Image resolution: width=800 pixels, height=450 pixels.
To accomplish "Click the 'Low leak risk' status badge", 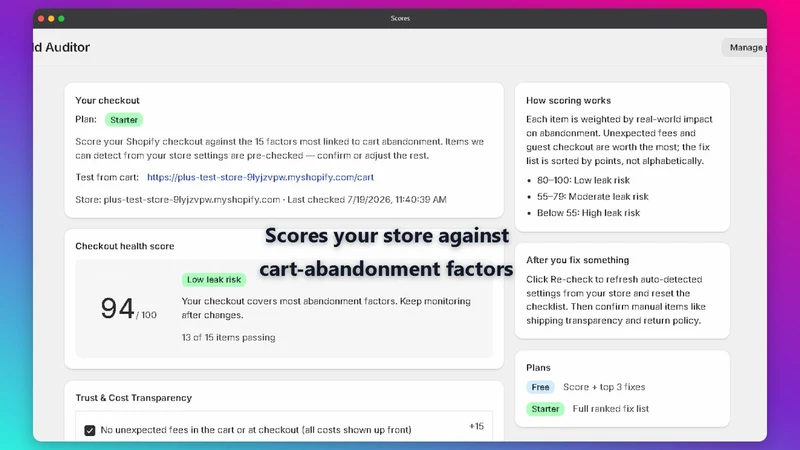I will (x=214, y=280).
